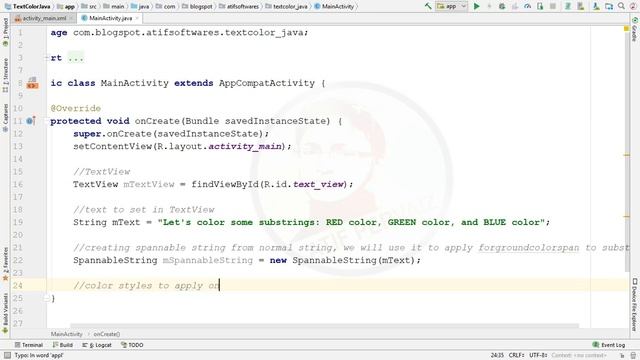Click the Project Structure icon
Screen dimensions: 640x360
609,6
